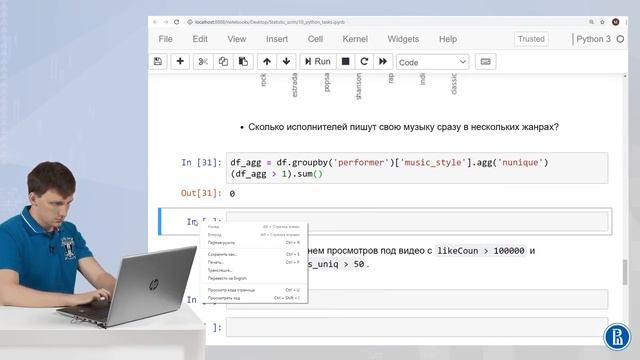The width and height of the screenshot is (640, 360).
Task: Go back with the browser back arrow
Action: [155, 22]
